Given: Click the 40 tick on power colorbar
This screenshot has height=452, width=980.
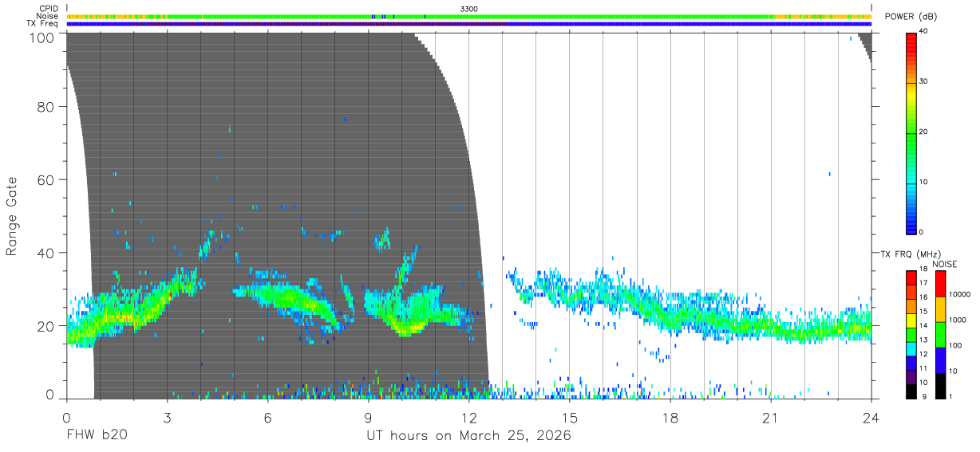Looking at the screenshot, I should pyautogui.click(x=924, y=31).
